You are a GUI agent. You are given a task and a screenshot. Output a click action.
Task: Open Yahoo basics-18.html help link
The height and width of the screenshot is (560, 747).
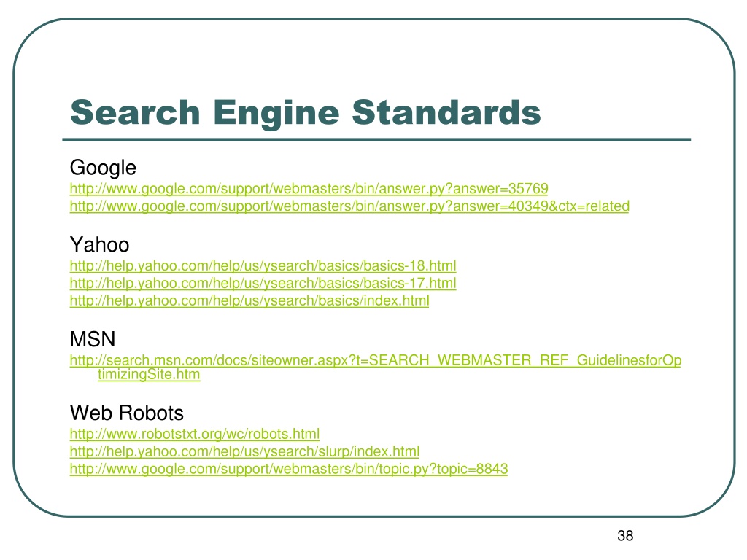263,265
